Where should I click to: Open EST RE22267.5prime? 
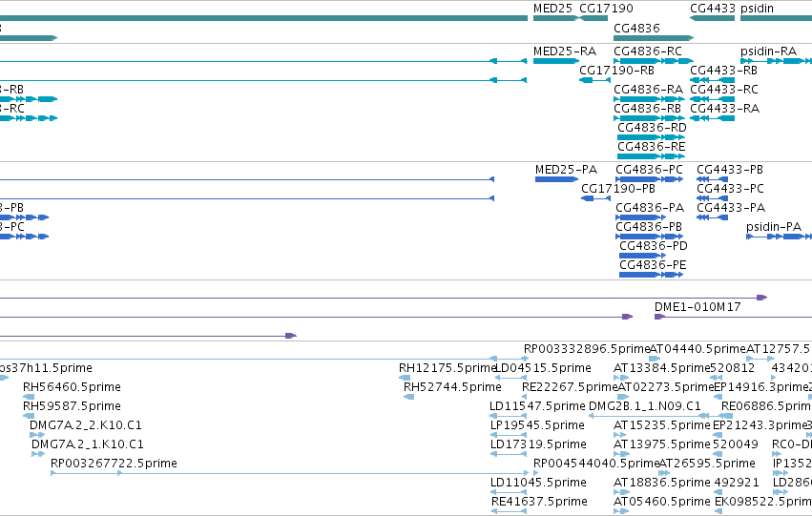(x=570, y=387)
